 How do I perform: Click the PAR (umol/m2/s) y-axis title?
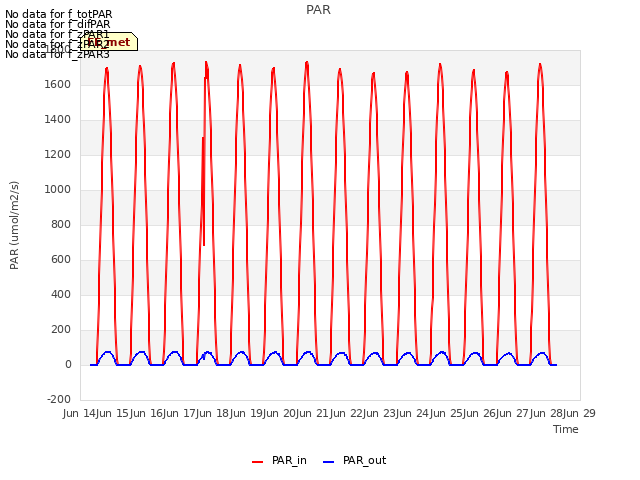[x=14, y=225]
